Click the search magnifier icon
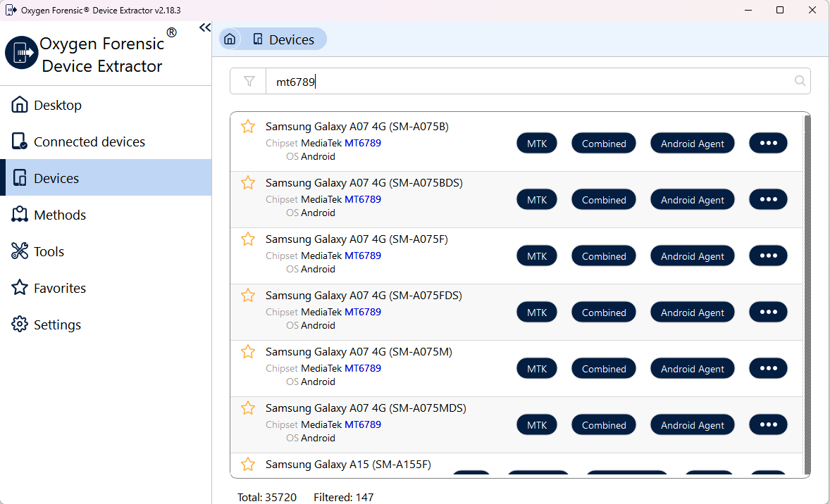The width and height of the screenshot is (830, 504). (x=800, y=81)
